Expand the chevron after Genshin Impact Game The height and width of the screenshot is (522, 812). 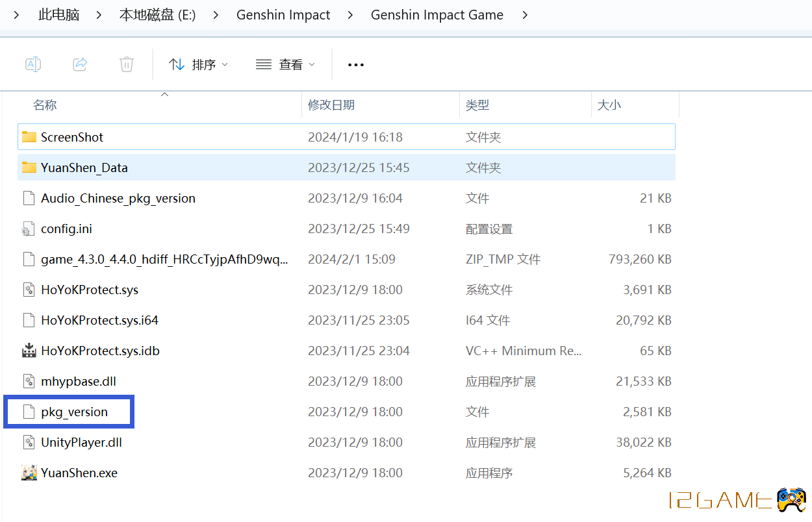[524, 15]
